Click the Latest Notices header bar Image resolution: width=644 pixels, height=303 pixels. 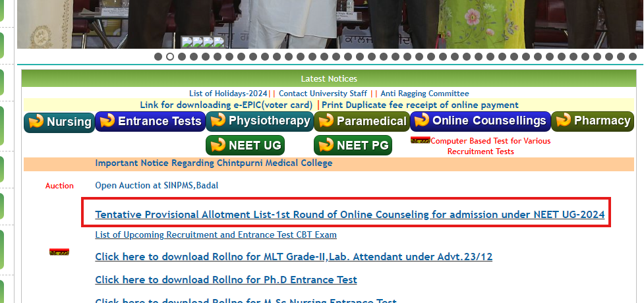pos(329,78)
